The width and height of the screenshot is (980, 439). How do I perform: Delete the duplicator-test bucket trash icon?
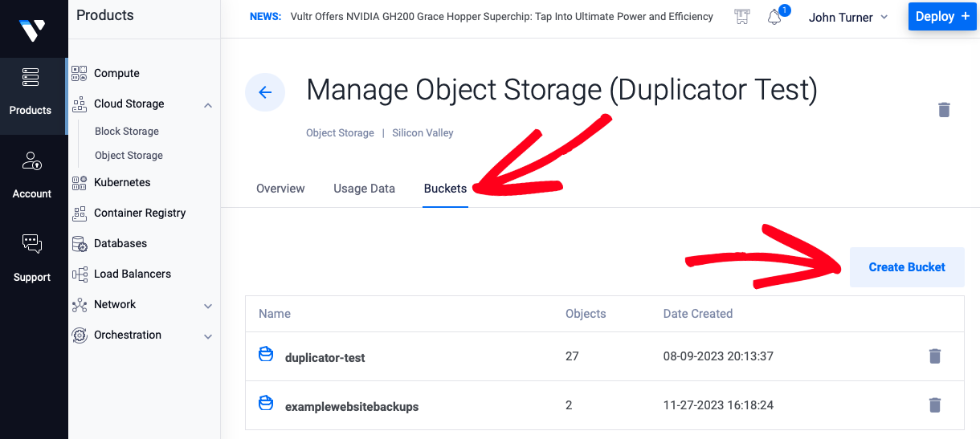pos(935,356)
